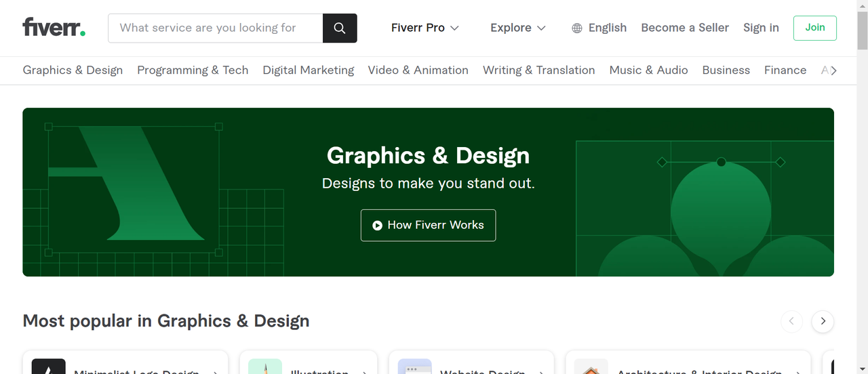Open Video & Animation category

418,70
